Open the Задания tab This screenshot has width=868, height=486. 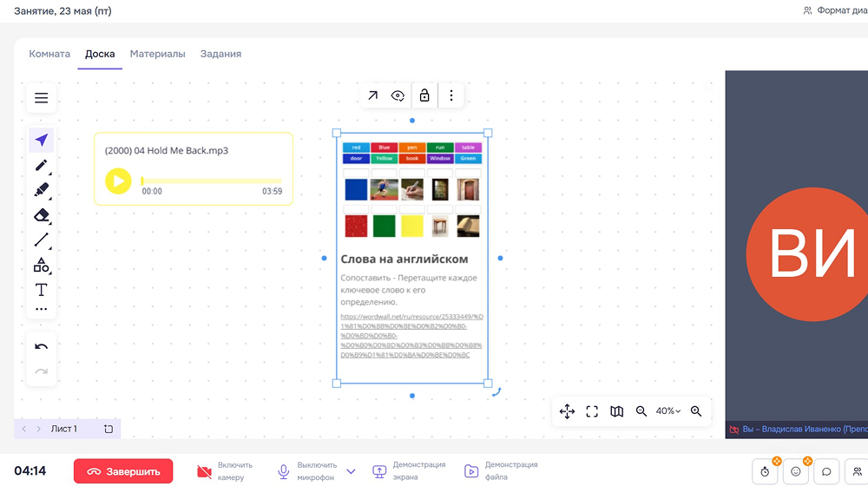click(220, 54)
